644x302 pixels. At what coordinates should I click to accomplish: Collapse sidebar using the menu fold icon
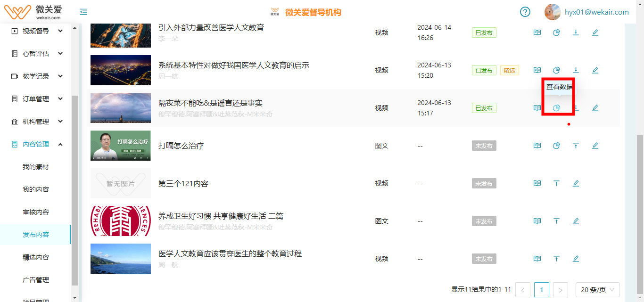click(x=83, y=12)
